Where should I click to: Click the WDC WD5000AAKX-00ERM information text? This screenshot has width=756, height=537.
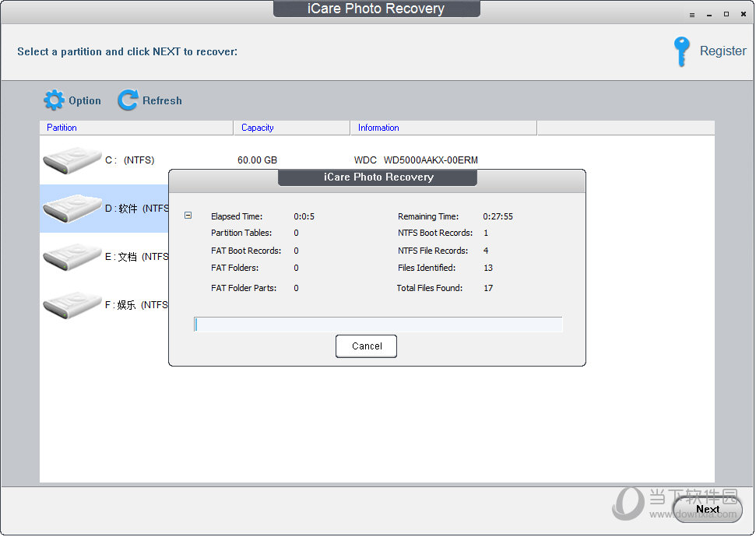[x=416, y=160]
